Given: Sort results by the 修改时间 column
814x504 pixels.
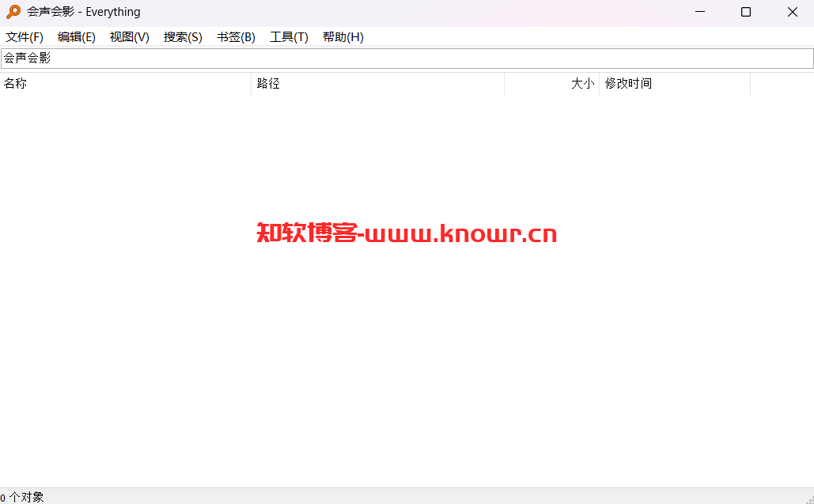Looking at the screenshot, I should 675,84.
